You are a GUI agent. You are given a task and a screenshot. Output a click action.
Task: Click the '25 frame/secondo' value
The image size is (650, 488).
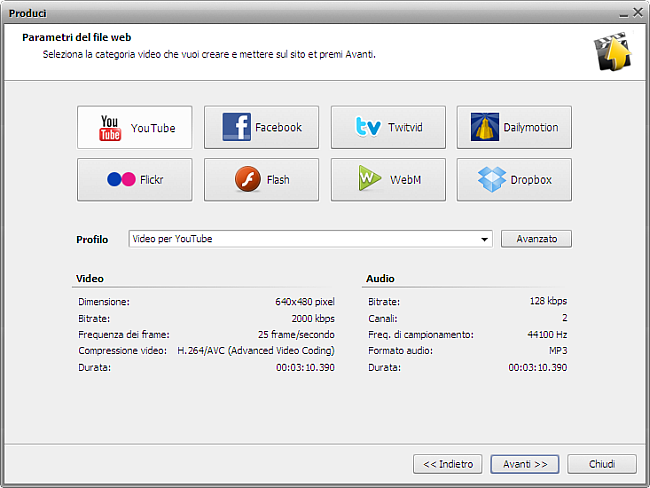[x=296, y=335]
